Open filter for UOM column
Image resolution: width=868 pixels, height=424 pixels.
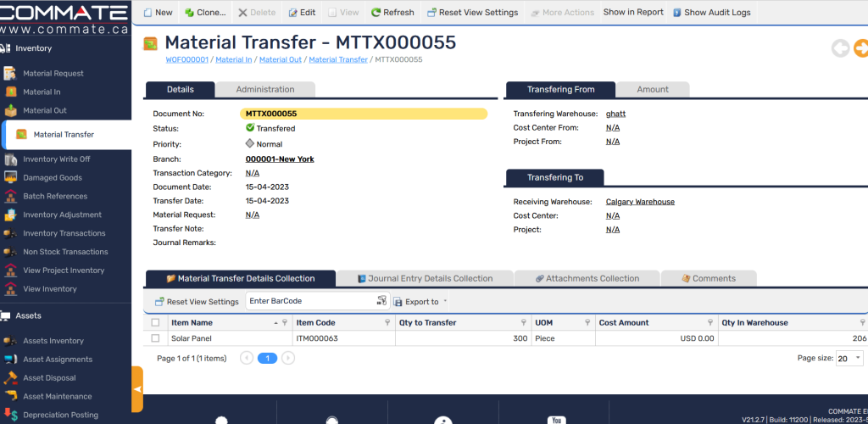(x=587, y=323)
